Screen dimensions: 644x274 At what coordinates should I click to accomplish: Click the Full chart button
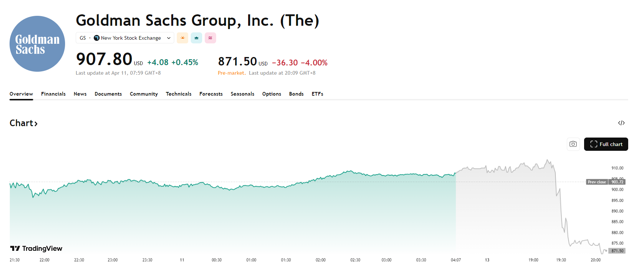[x=606, y=144]
